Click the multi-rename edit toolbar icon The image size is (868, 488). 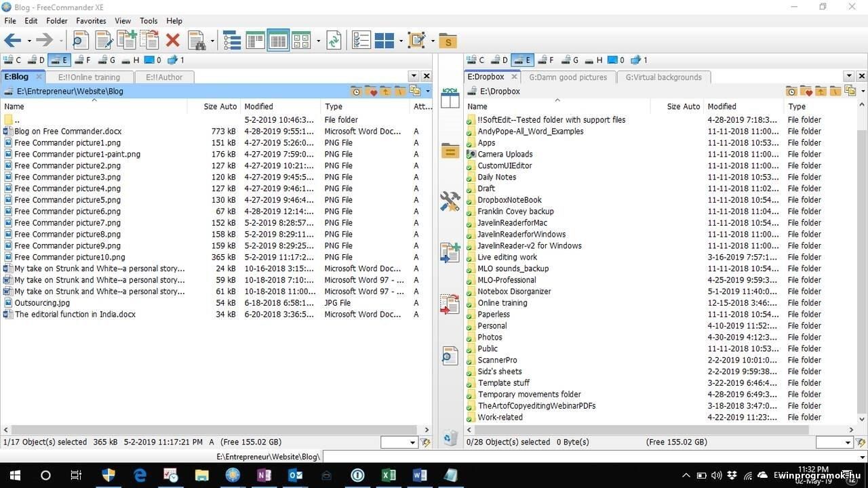[416, 41]
